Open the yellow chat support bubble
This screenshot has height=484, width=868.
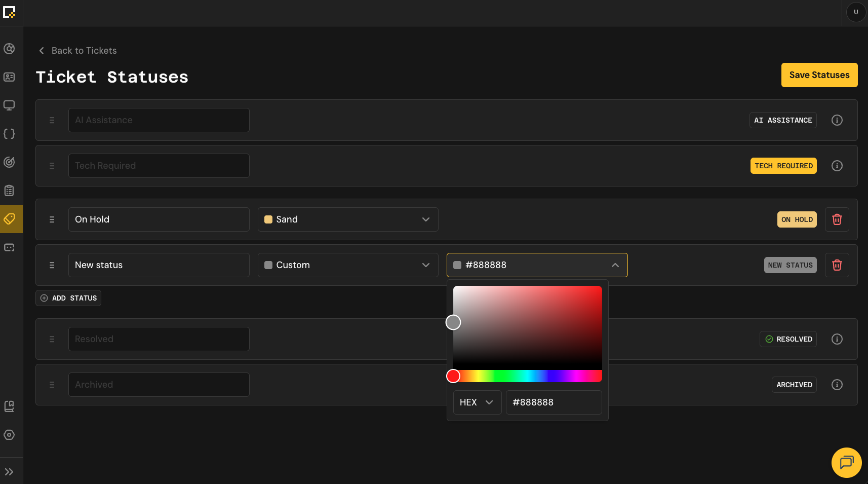click(x=847, y=463)
